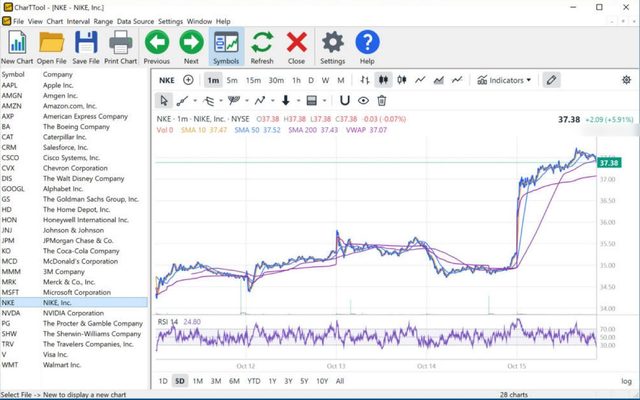The height and width of the screenshot is (400, 640).
Task: Select the measure rectangle tool
Action: 312,100
